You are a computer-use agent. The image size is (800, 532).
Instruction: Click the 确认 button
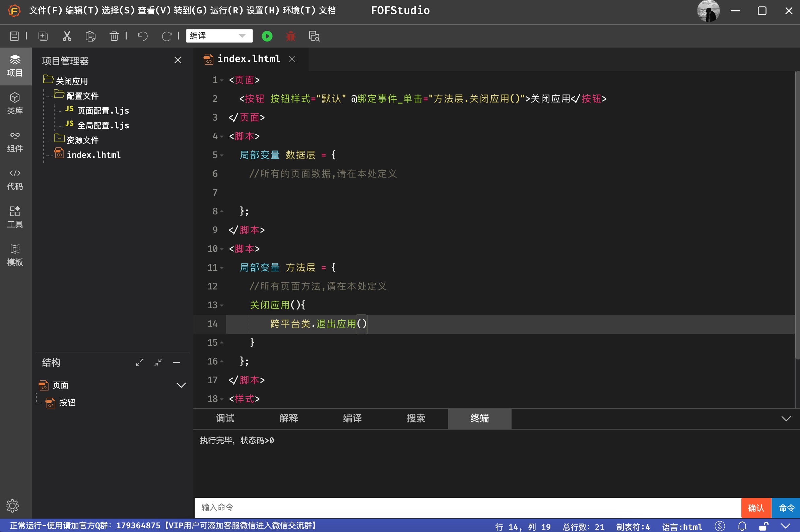(x=756, y=508)
